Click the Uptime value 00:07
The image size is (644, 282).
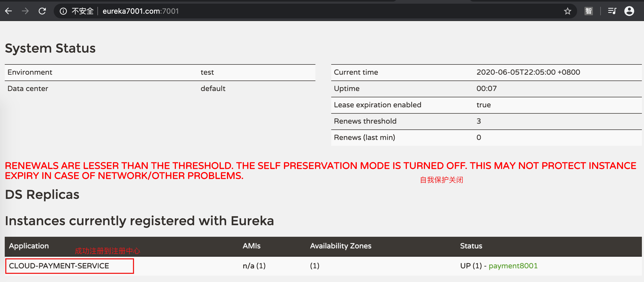[x=487, y=89]
